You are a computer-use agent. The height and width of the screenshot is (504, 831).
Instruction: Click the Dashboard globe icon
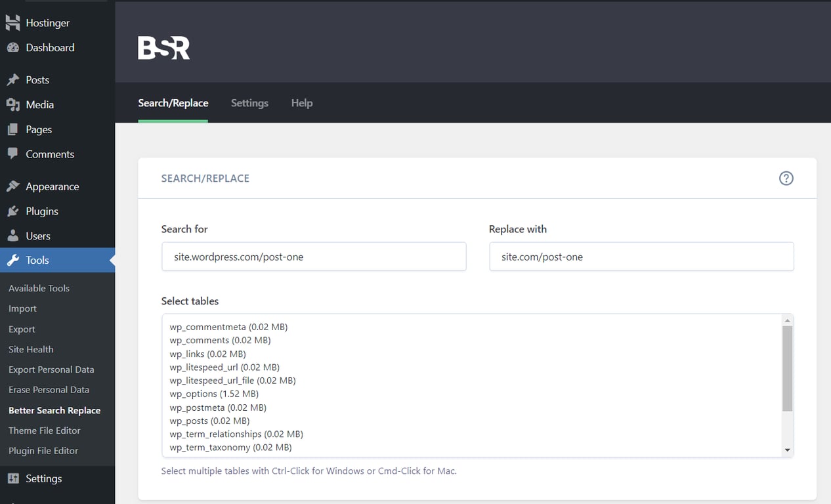(x=13, y=47)
